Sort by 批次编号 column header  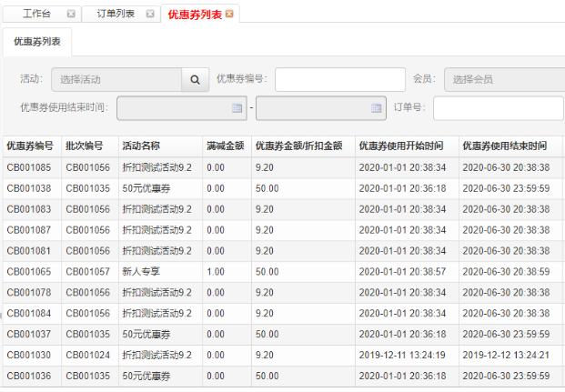[90, 146]
